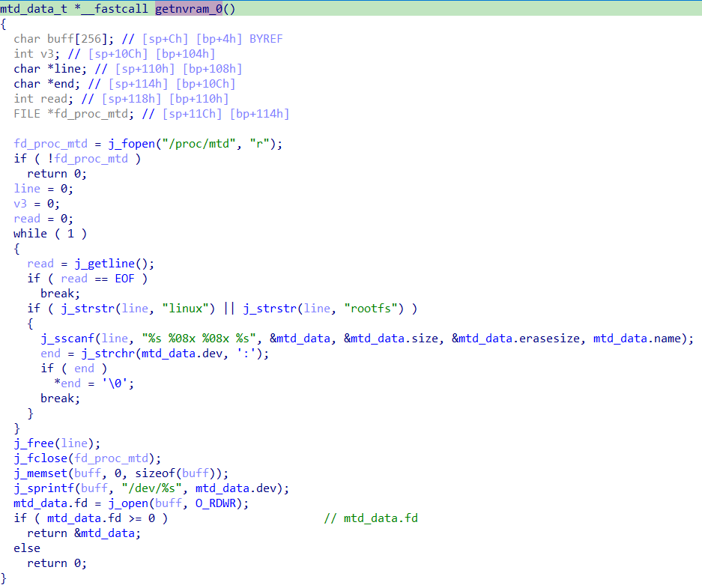Select the j_free function call
The image size is (702, 588).
coord(35,443)
